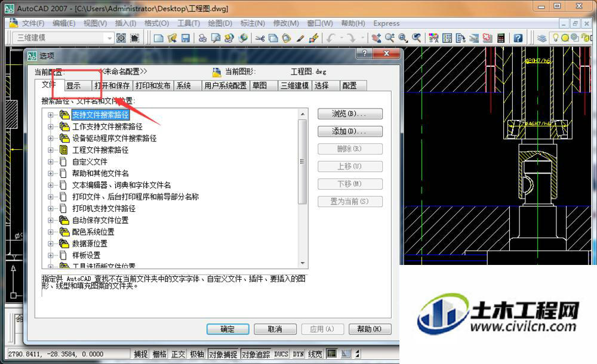597x364 pixels.
Task: Switch to the 打印和发布 tab
Action: 153,86
